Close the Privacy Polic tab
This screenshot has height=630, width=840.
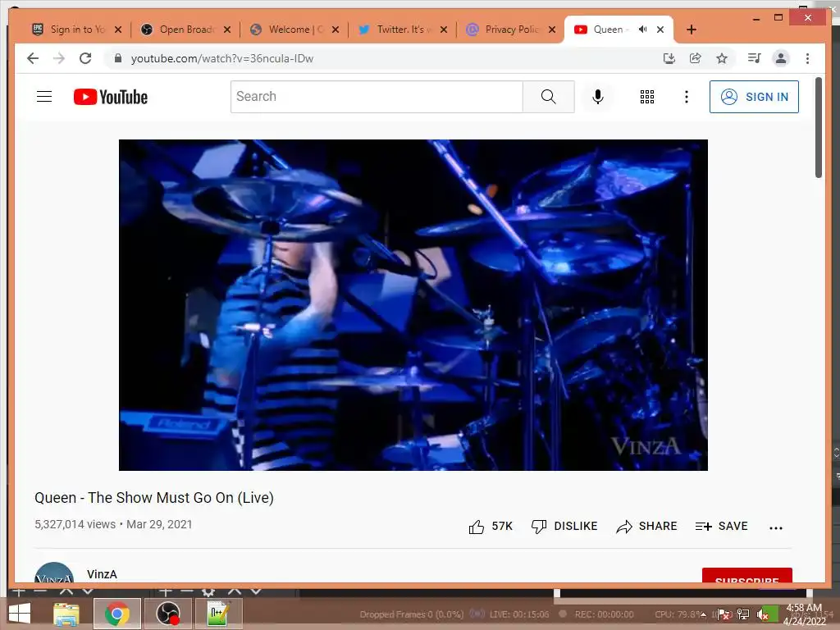click(552, 30)
